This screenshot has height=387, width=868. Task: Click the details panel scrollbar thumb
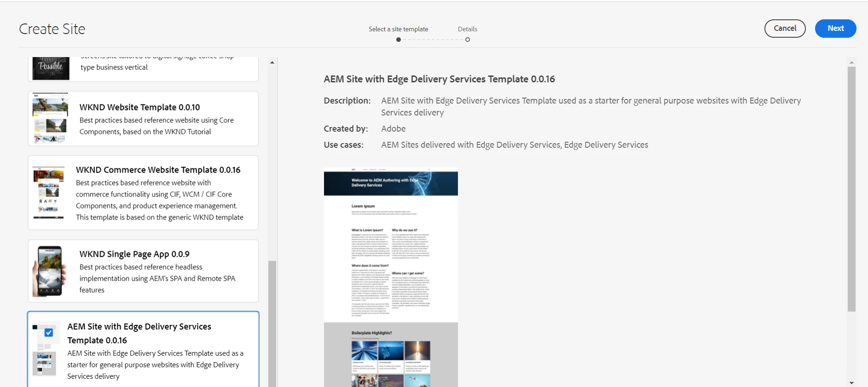851,189
